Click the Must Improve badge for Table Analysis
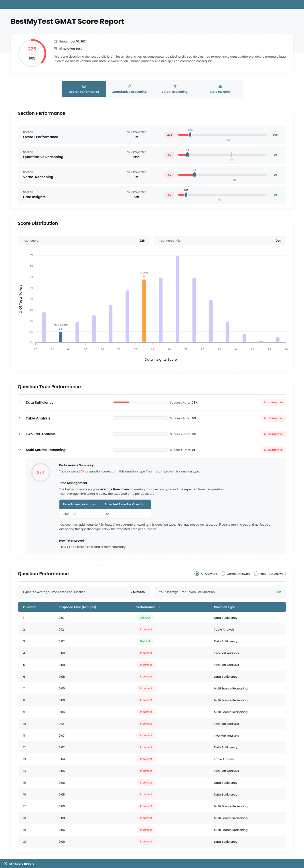Screen dimensions: 304x868 point(273,418)
